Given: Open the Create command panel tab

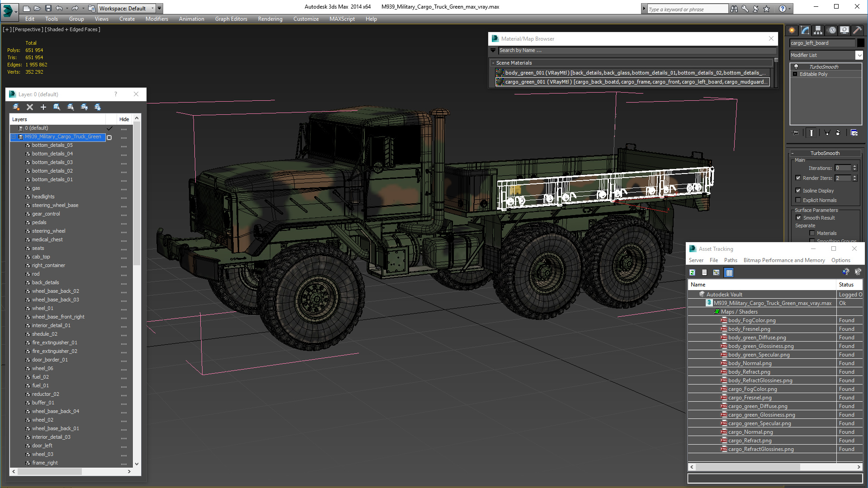Looking at the screenshot, I should [792, 30].
